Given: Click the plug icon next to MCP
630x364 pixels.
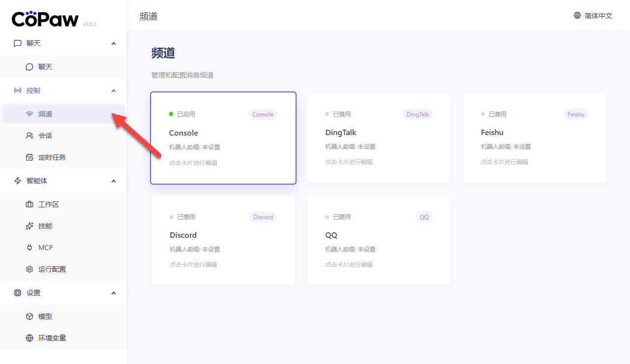Looking at the screenshot, I should 30,248.
